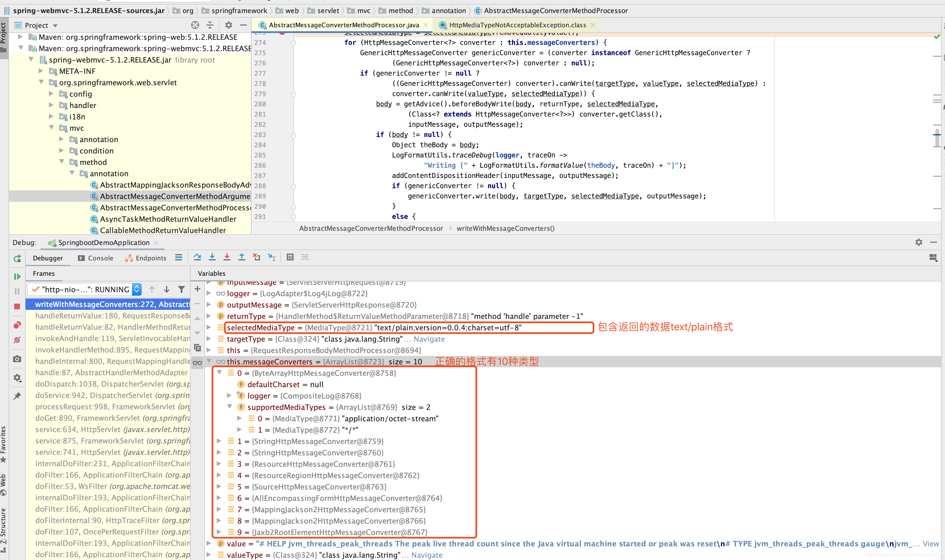Viewport: 945px width, 560px height.
Task: Toggle the frames filter funnel icon
Action: coord(181,289)
